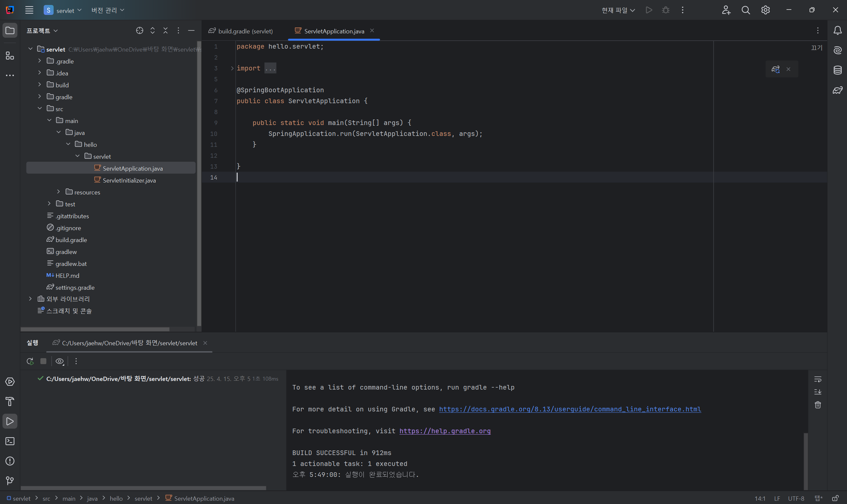The image size is (847, 504).
Task: Click the Debug bug icon
Action: coord(666,10)
